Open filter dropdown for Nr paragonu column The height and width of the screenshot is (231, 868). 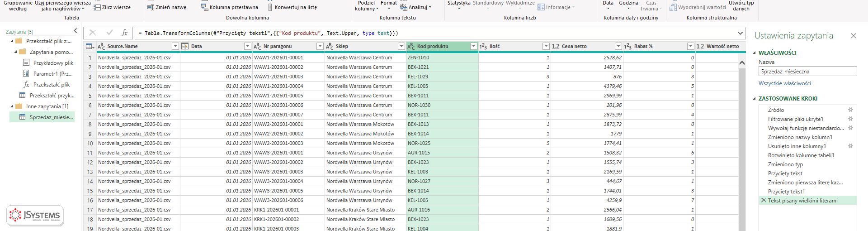320,46
